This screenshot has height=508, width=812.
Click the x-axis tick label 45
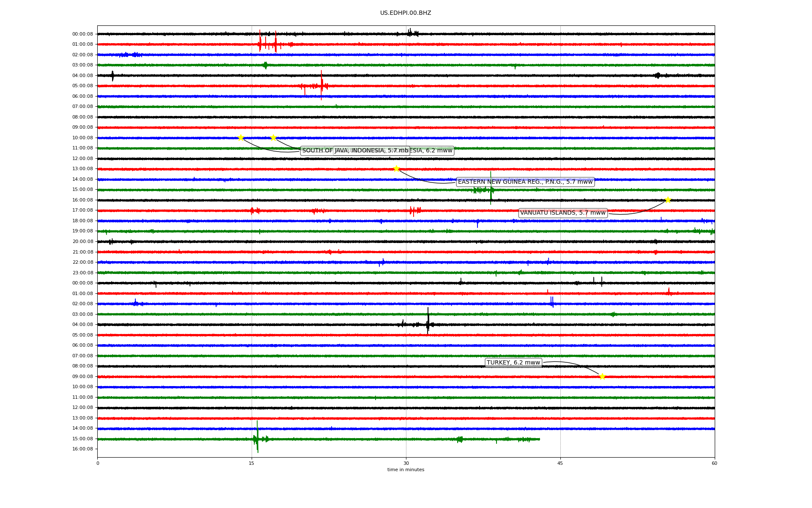click(x=560, y=463)
